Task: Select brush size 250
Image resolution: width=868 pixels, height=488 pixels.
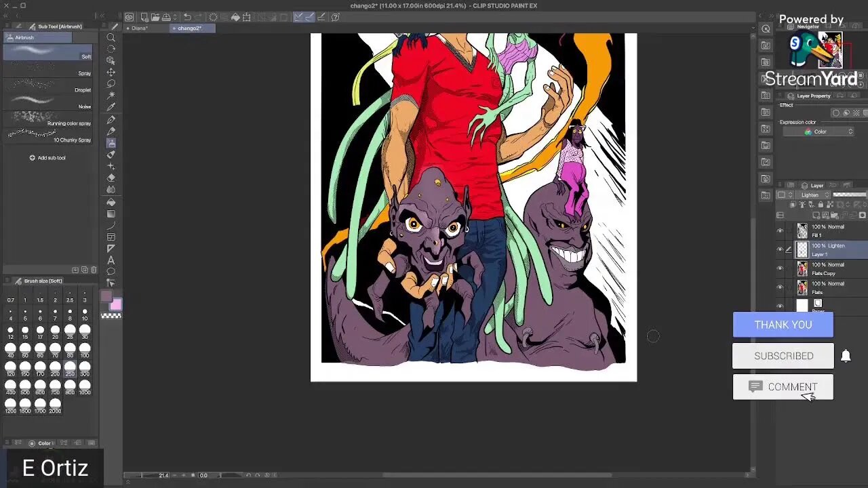Action: pyautogui.click(x=70, y=367)
